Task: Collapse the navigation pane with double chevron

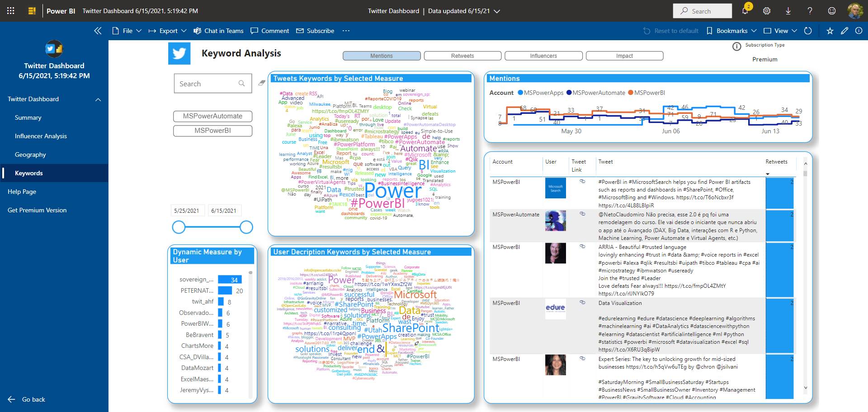Action: (x=98, y=31)
